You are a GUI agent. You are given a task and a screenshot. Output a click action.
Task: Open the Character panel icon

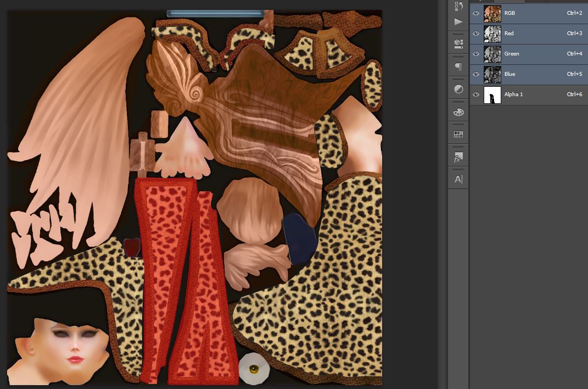click(458, 179)
